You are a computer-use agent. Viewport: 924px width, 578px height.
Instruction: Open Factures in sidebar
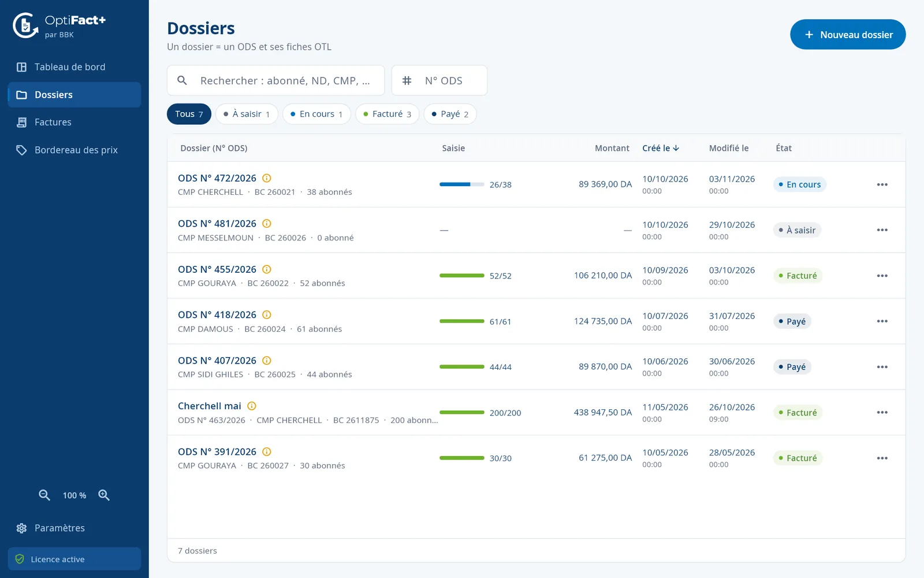(x=74, y=122)
